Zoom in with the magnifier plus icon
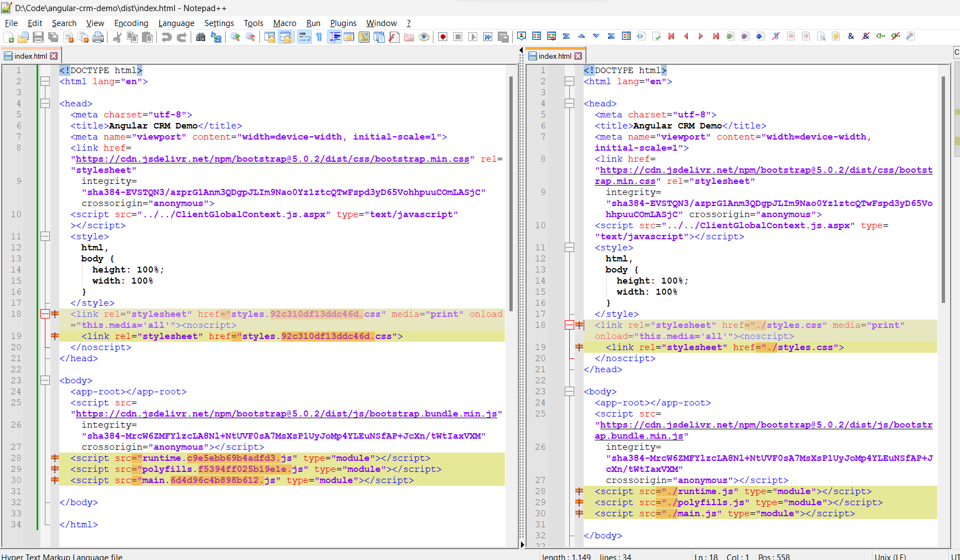 click(x=236, y=37)
